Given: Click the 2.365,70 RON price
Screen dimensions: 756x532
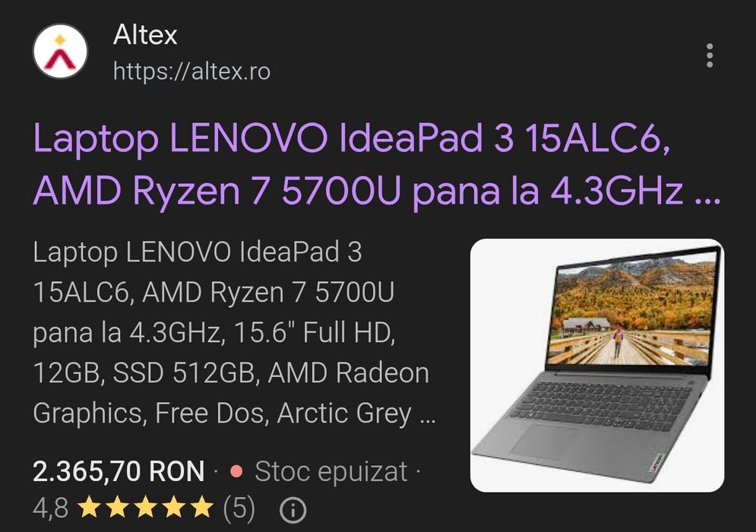Looking at the screenshot, I should pos(119,471).
